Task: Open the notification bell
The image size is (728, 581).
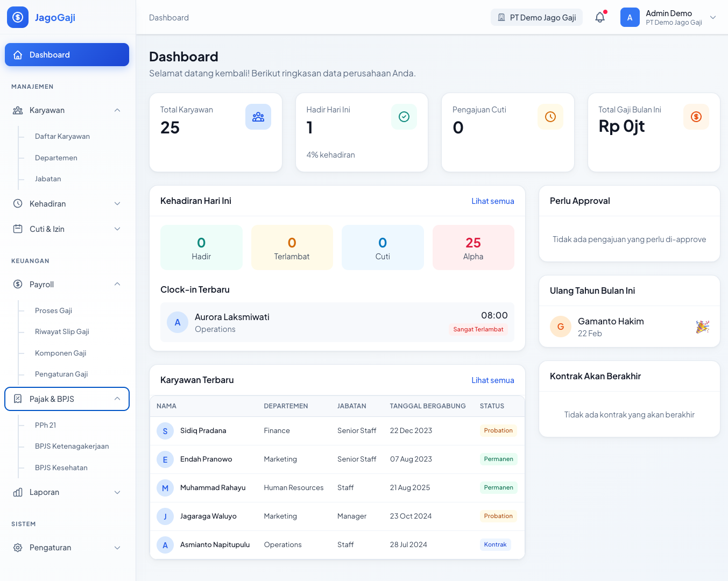Action: [599, 17]
